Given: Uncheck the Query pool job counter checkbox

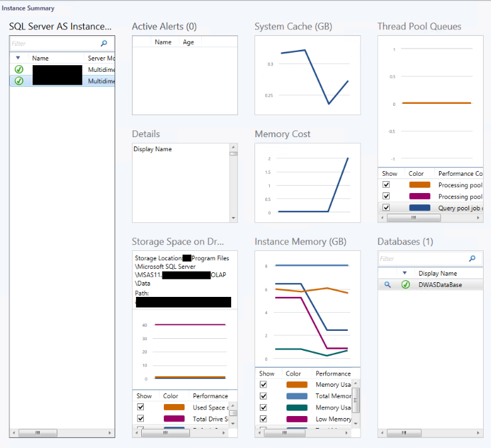Looking at the screenshot, I should [x=386, y=208].
